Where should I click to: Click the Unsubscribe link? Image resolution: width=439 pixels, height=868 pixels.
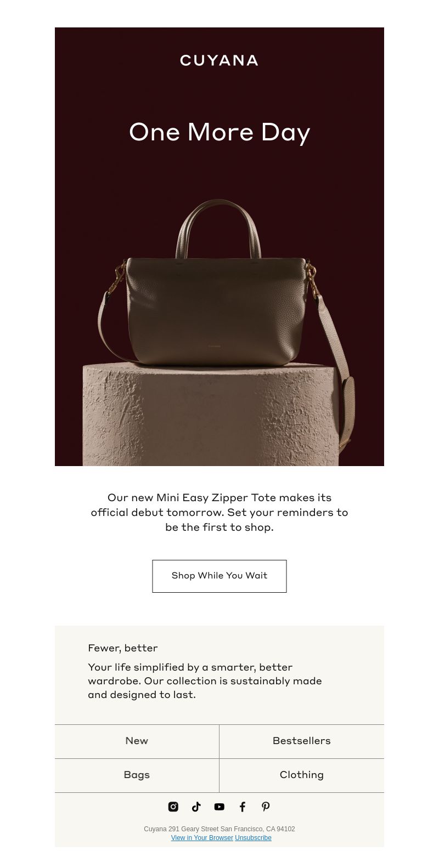click(x=253, y=838)
